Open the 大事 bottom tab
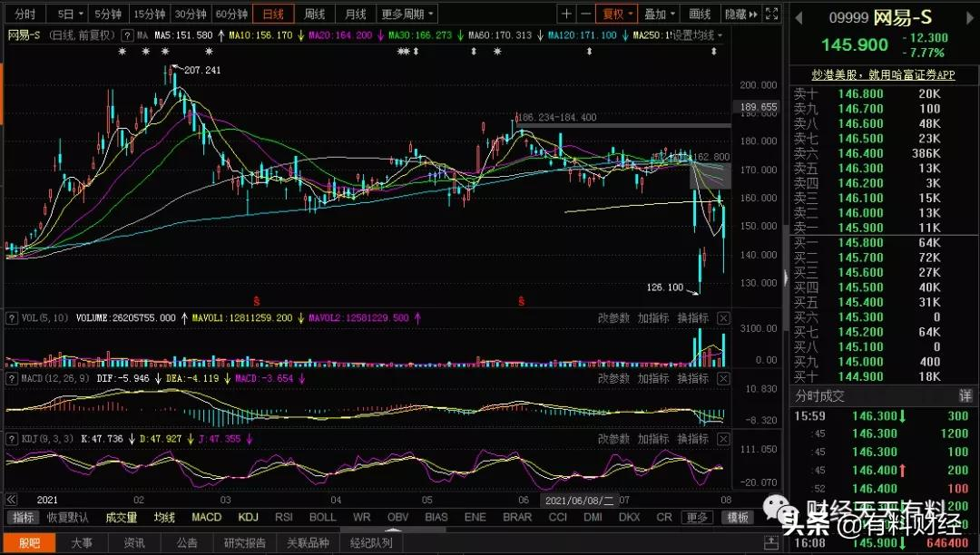 click(x=82, y=542)
